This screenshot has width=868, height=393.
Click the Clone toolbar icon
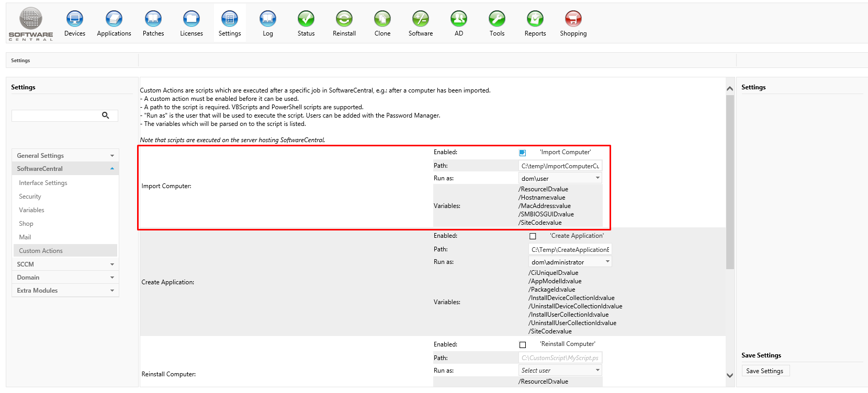[x=382, y=19]
